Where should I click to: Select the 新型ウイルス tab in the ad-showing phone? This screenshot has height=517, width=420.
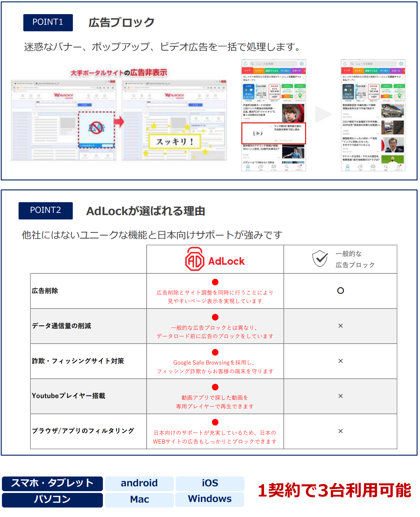point(272,71)
